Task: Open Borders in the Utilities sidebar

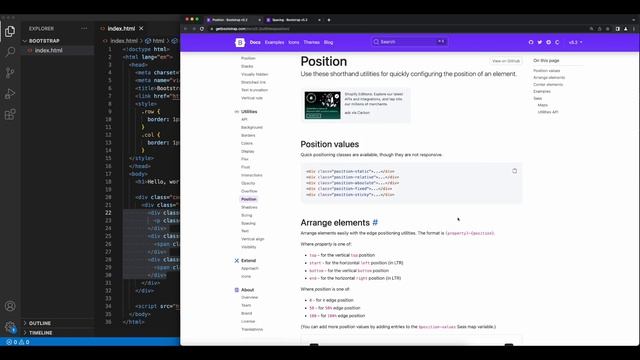Action: [248, 135]
